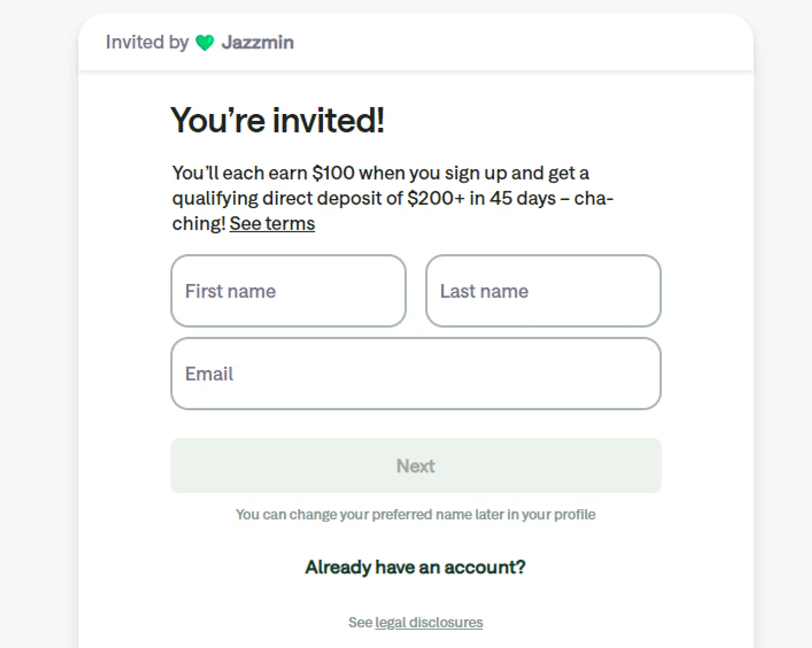
Task: Click the preferred name helper note
Action: [415, 514]
